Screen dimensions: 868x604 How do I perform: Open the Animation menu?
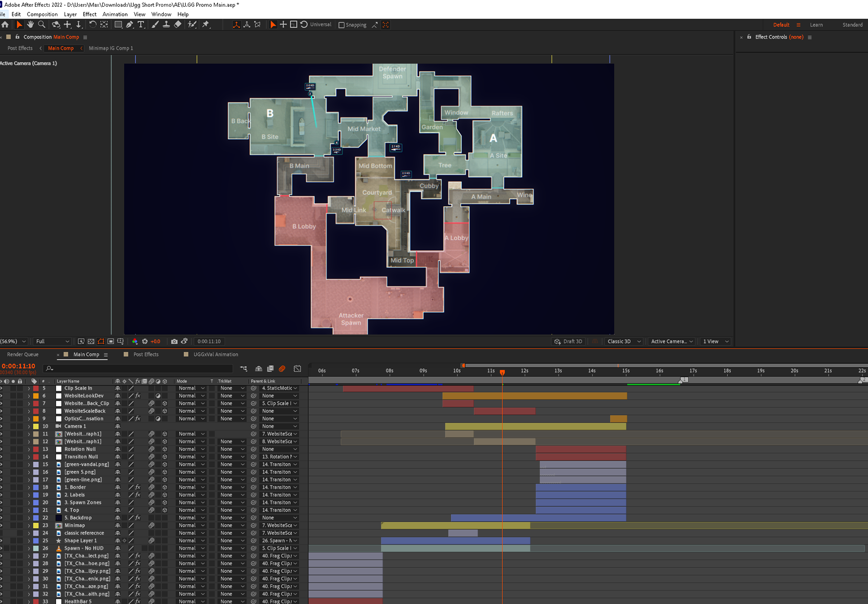click(x=115, y=14)
